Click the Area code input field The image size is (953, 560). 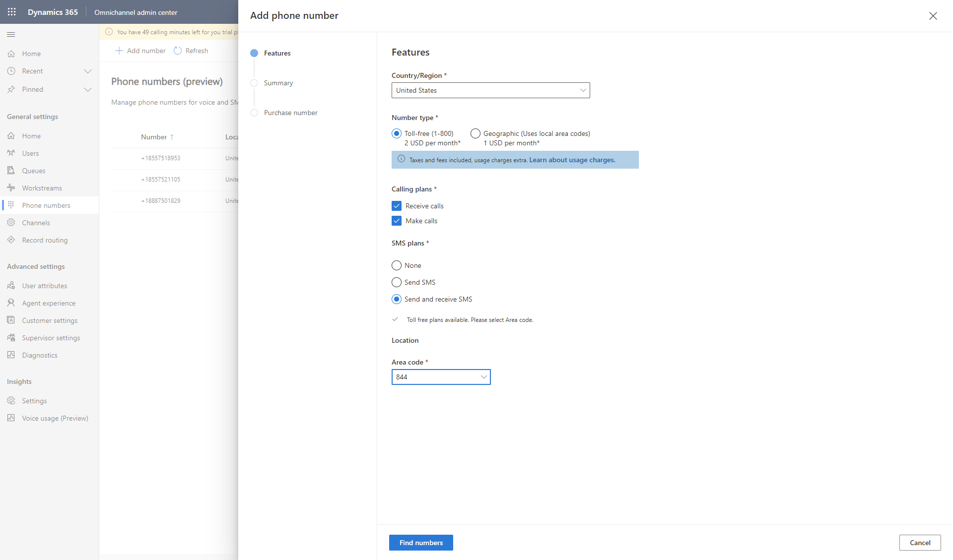(x=441, y=376)
